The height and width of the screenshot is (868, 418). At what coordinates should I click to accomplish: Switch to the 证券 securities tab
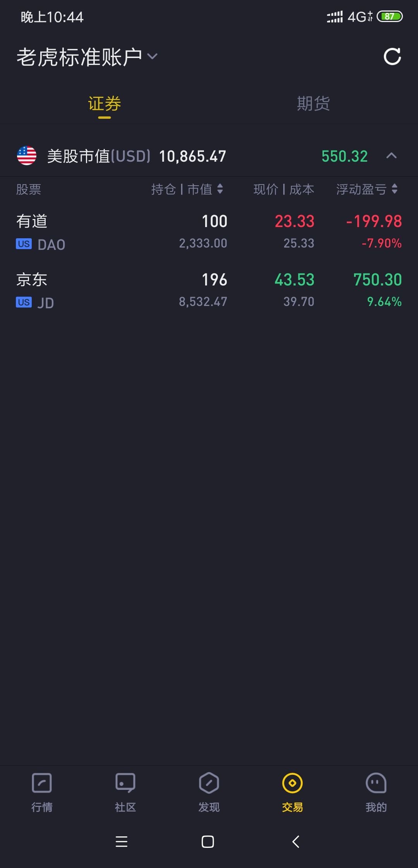(x=104, y=104)
